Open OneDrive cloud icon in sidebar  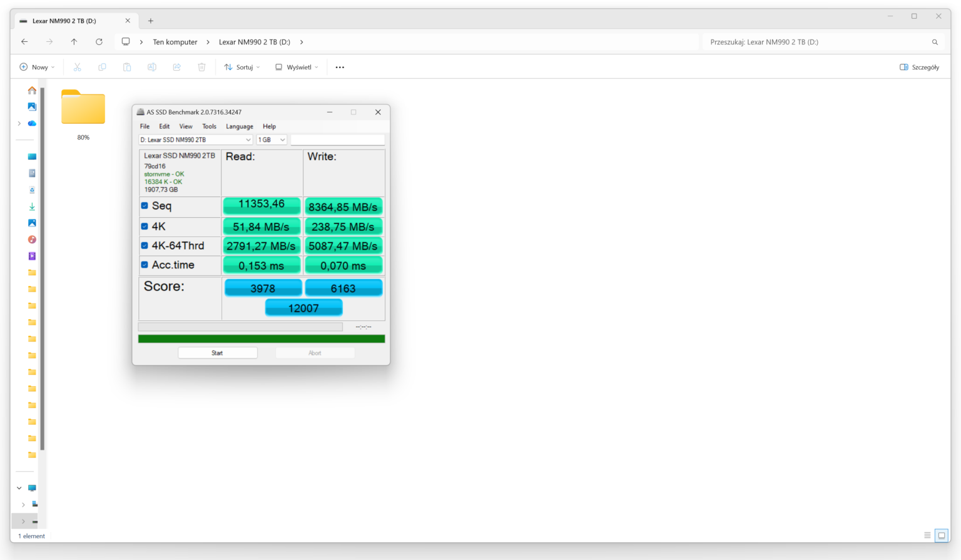click(32, 123)
